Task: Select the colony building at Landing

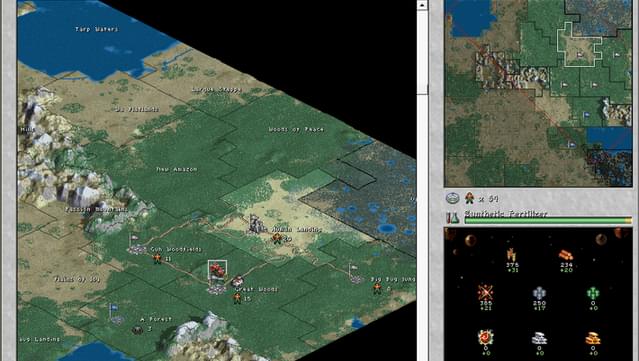Action: [x=256, y=225]
